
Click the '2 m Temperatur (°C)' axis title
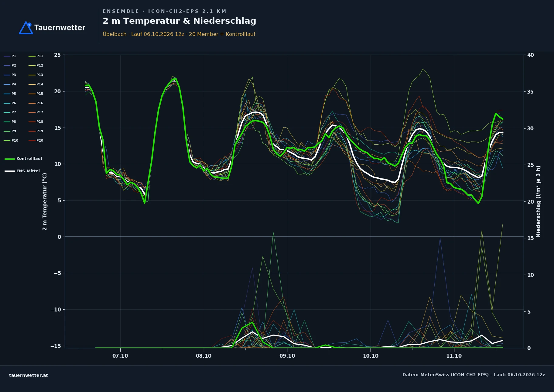[x=45, y=201]
